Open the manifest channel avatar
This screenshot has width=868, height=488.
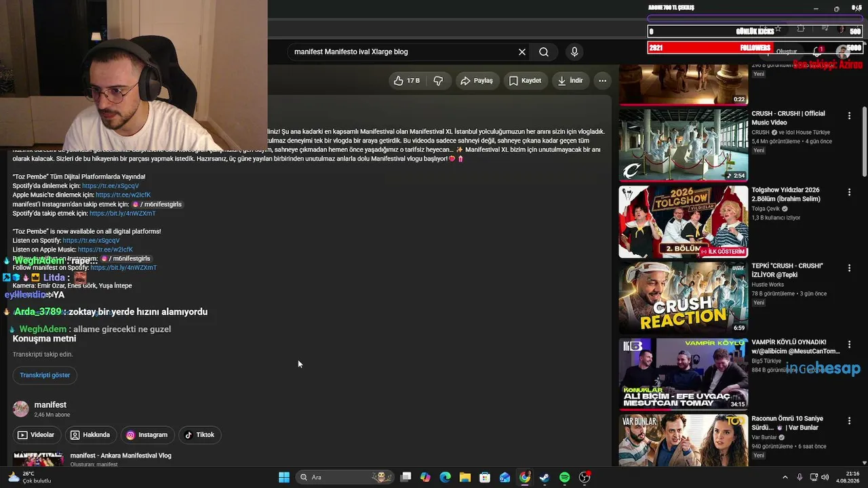(x=21, y=409)
